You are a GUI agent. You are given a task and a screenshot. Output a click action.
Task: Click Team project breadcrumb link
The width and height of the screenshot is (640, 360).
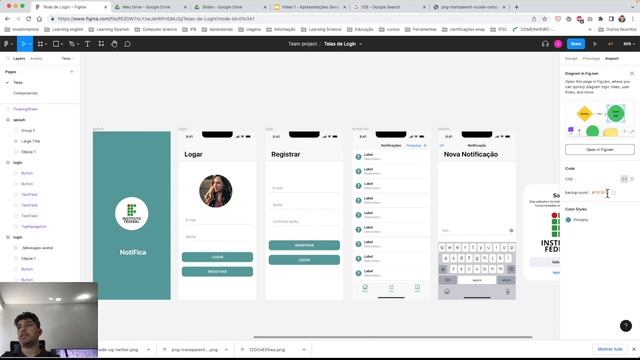[x=302, y=44]
